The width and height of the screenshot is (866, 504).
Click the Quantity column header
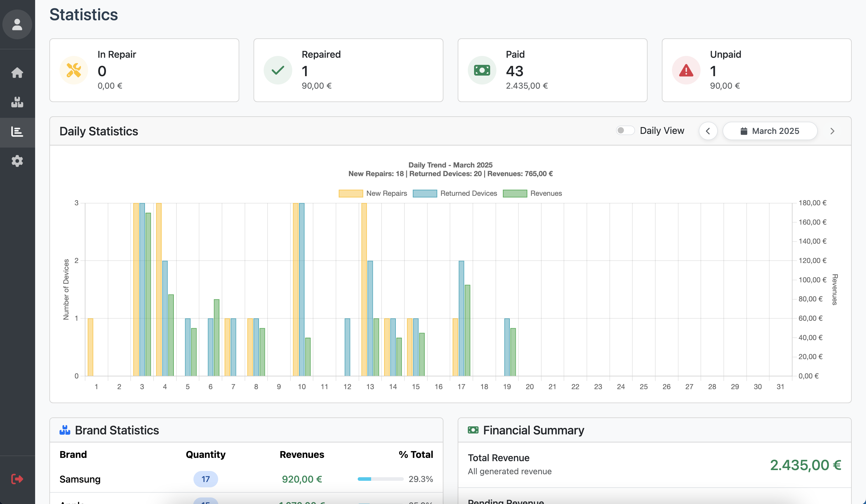206,454
